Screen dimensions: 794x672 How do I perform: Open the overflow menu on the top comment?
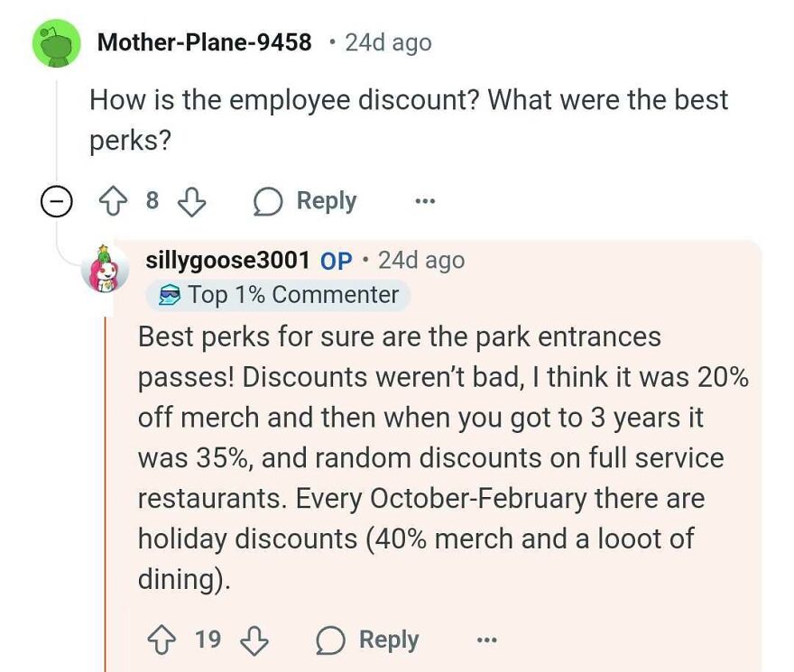424,201
